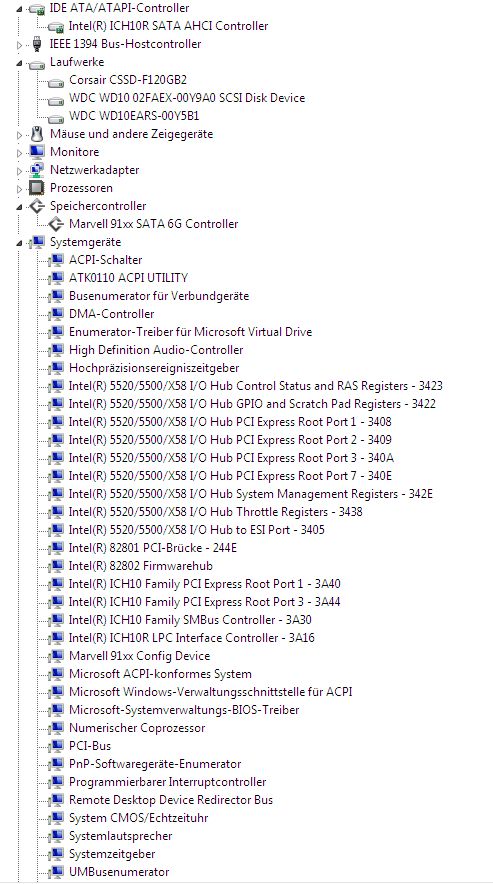
Task: Click the System CMOS/Echtzeituhr device icon
Action: [56, 818]
